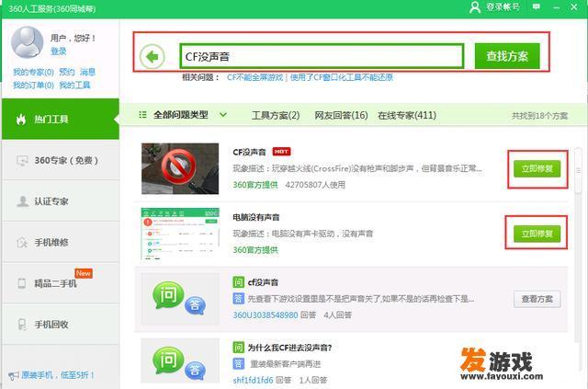Open the feedback message icon in title bar

(x=537, y=6)
